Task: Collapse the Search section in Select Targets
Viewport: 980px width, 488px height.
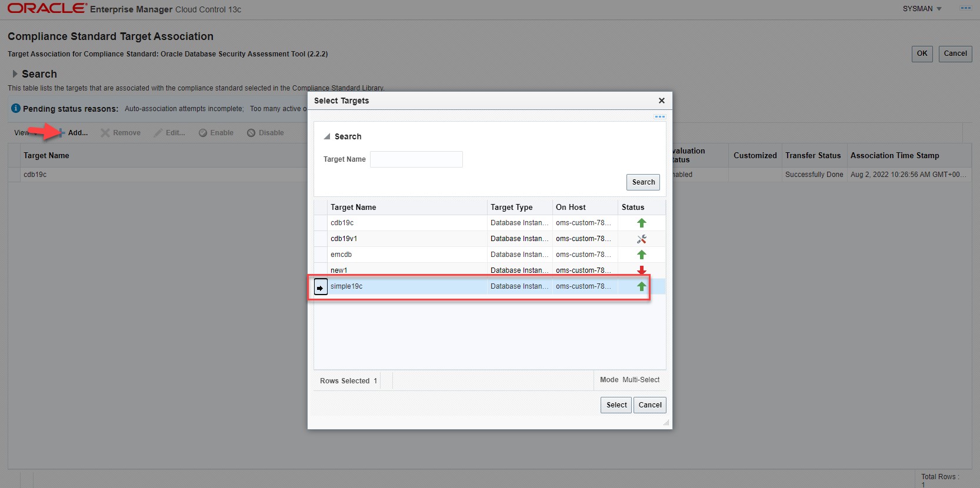Action: click(327, 136)
